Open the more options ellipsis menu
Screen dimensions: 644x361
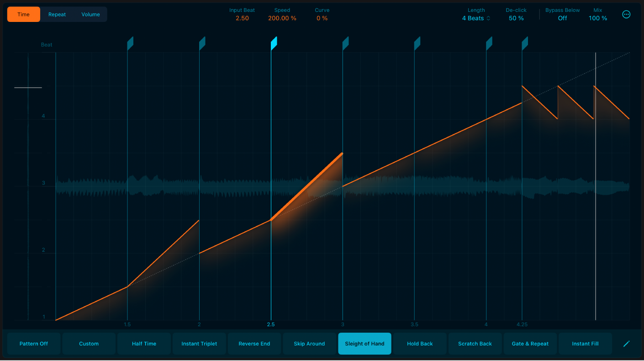pos(626,14)
